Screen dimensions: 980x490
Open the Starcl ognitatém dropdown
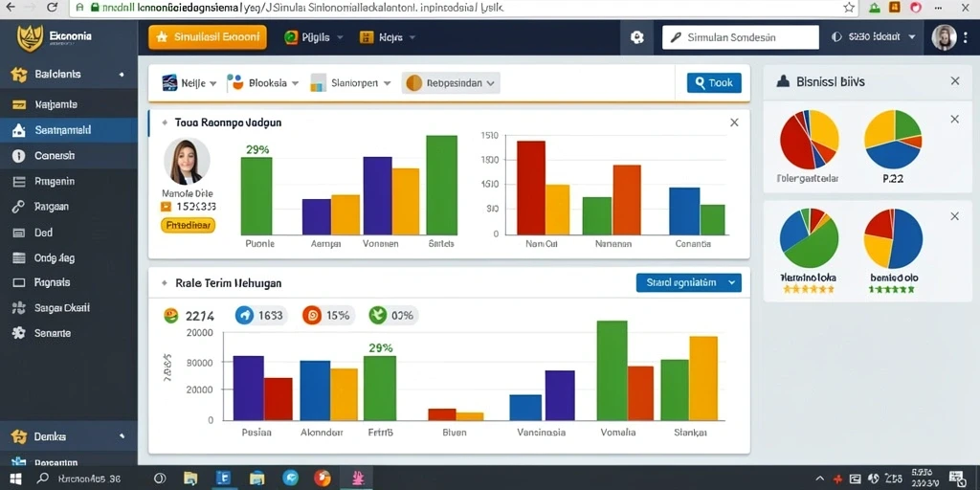688,282
